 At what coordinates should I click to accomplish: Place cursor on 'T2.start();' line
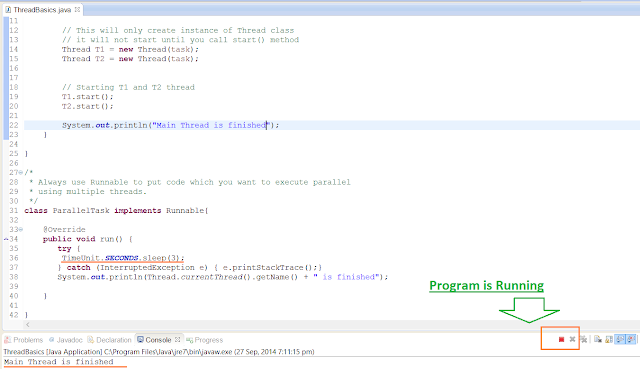click(x=87, y=106)
